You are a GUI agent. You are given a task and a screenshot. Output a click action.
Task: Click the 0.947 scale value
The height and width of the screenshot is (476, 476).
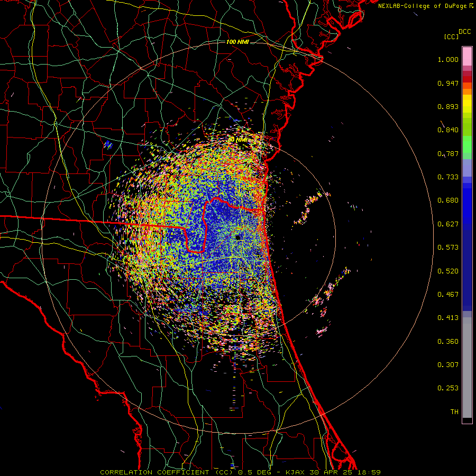pos(448,83)
